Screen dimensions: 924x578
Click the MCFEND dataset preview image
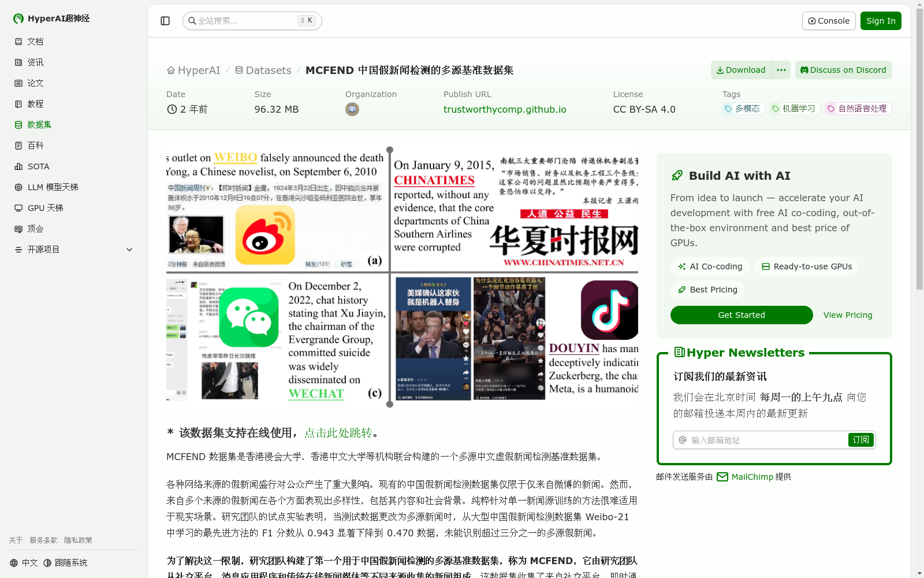coord(402,277)
